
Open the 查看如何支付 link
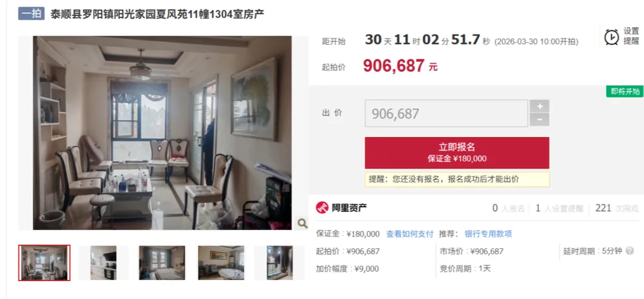tap(410, 234)
